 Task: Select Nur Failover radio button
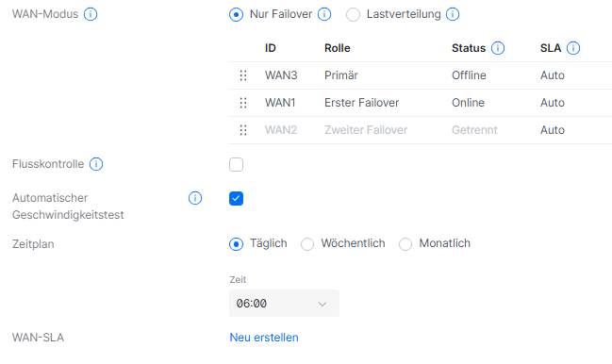(x=236, y=15)
